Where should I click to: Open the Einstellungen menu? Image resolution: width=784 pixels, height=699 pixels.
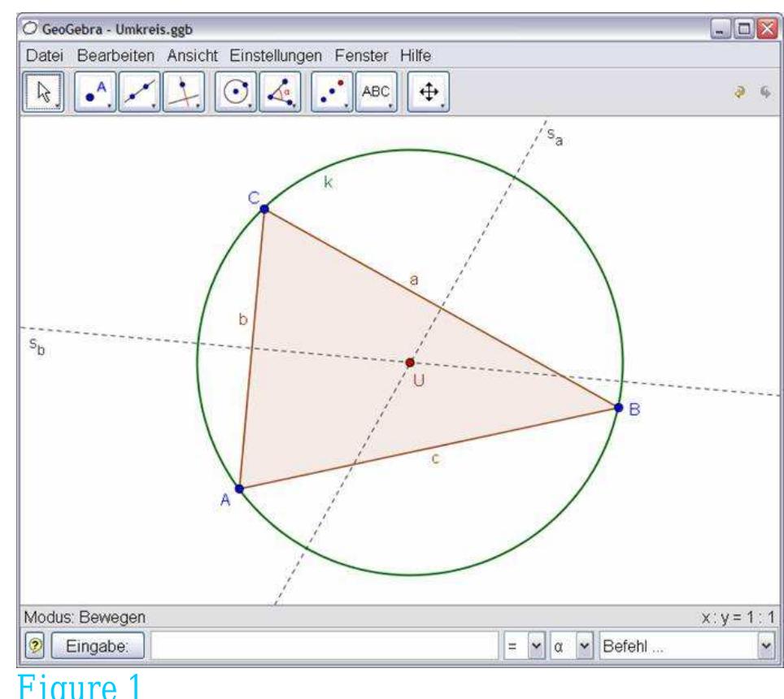point(276,55)
